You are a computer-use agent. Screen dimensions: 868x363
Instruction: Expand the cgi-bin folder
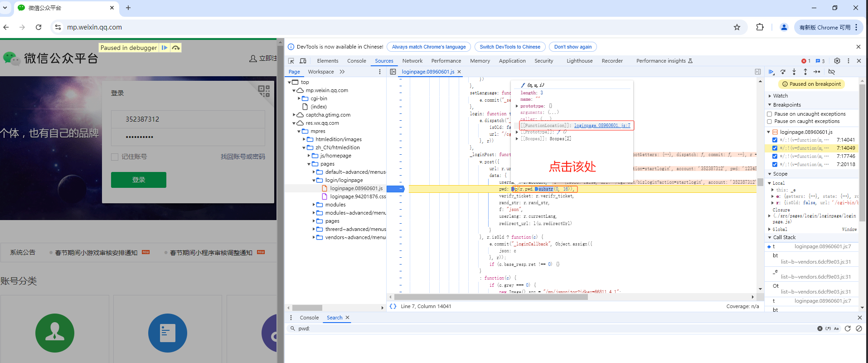tap(299, 98)
